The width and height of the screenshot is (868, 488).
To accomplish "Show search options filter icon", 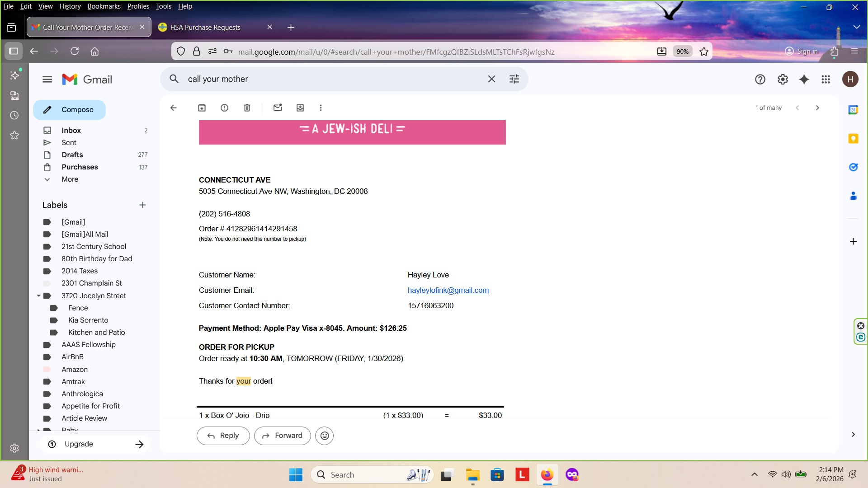I will (x=514, y=79).
